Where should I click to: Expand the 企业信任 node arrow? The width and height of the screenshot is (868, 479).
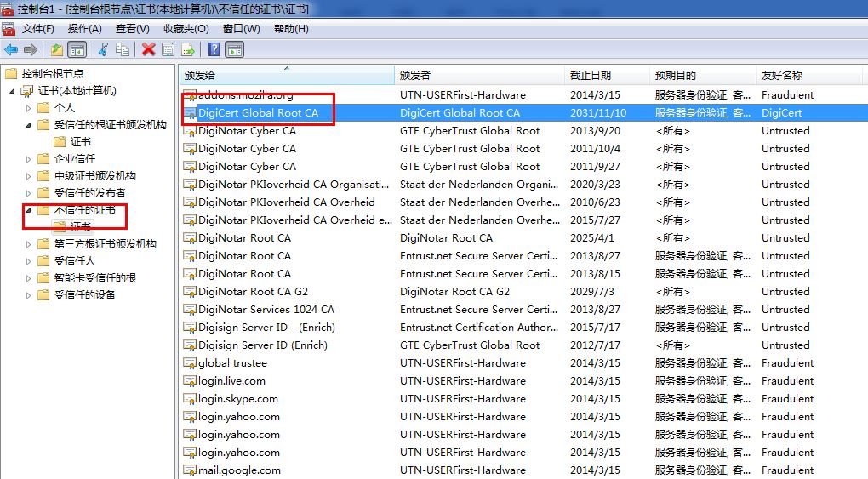click(x=28, y=159)
